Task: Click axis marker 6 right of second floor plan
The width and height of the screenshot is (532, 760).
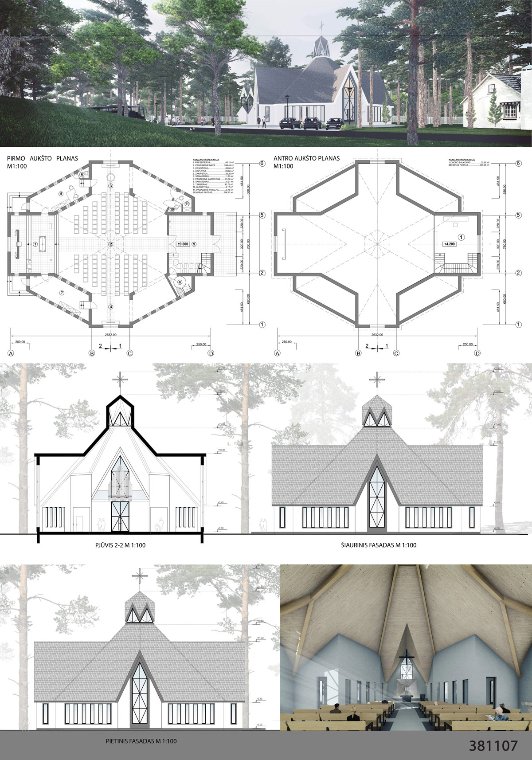Action: click(519, 163)
